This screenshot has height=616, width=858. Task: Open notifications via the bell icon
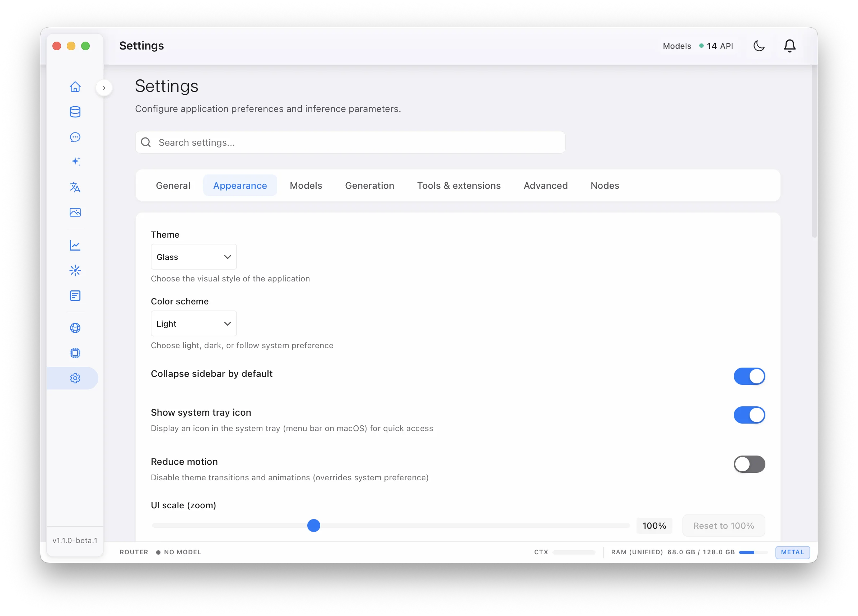coord(789,46)
